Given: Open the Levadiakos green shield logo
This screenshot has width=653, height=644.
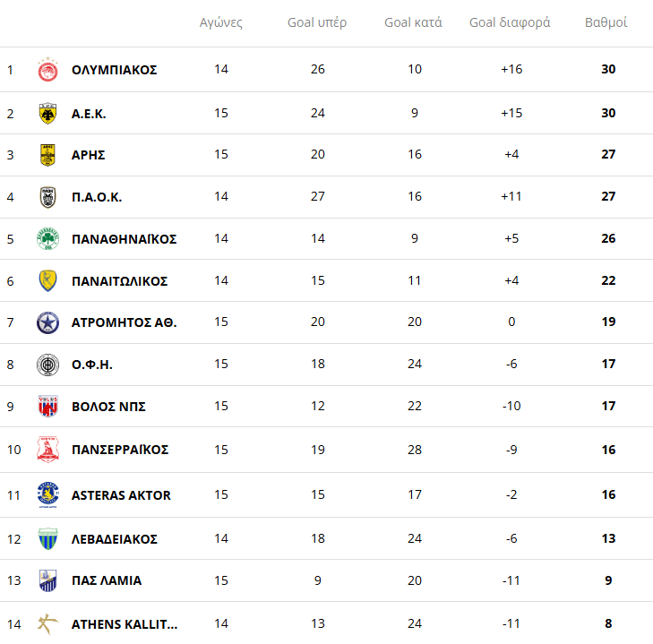Looking at the screenshot, I should click(x=47, y=539).
